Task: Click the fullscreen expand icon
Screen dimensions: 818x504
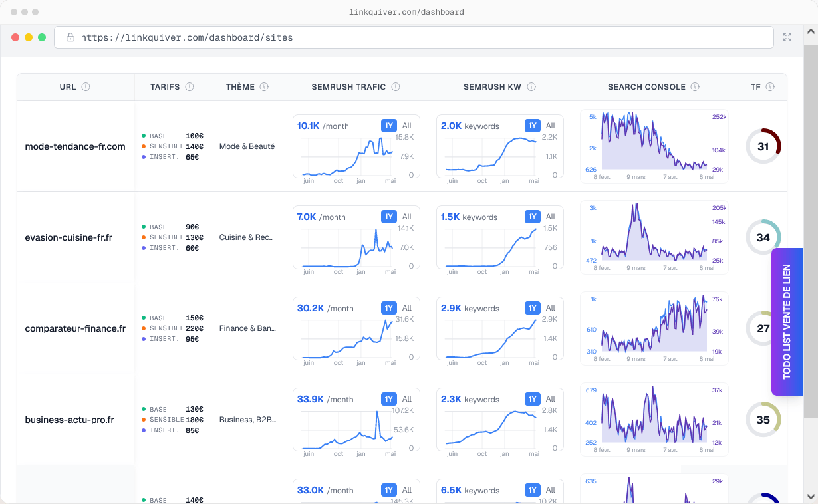Action: tap(787, 37)
